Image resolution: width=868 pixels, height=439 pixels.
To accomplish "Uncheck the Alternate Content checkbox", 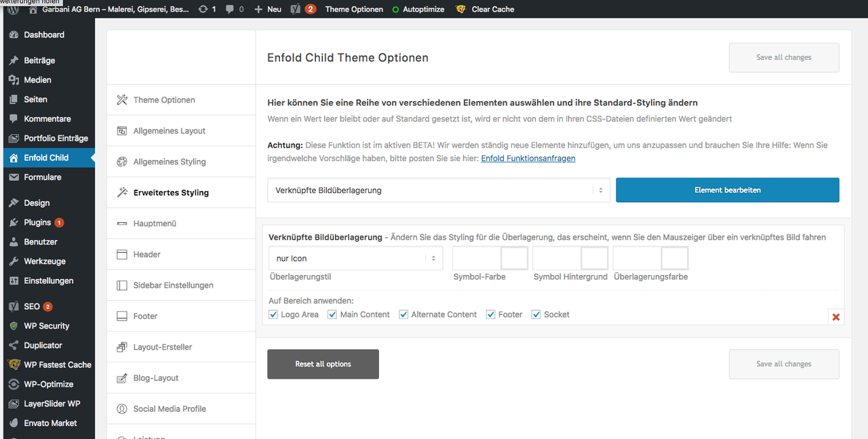I will (403, 314).
